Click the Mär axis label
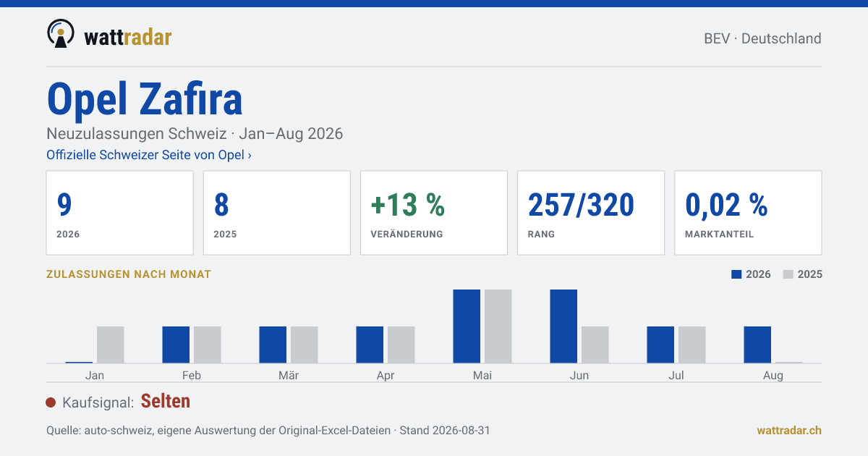 coord(289,376)
